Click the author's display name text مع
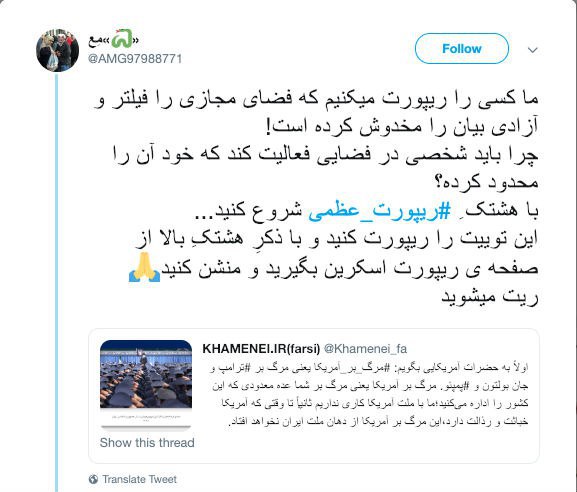The height and width of the screenshot is (492, 577). pos(95,41)
